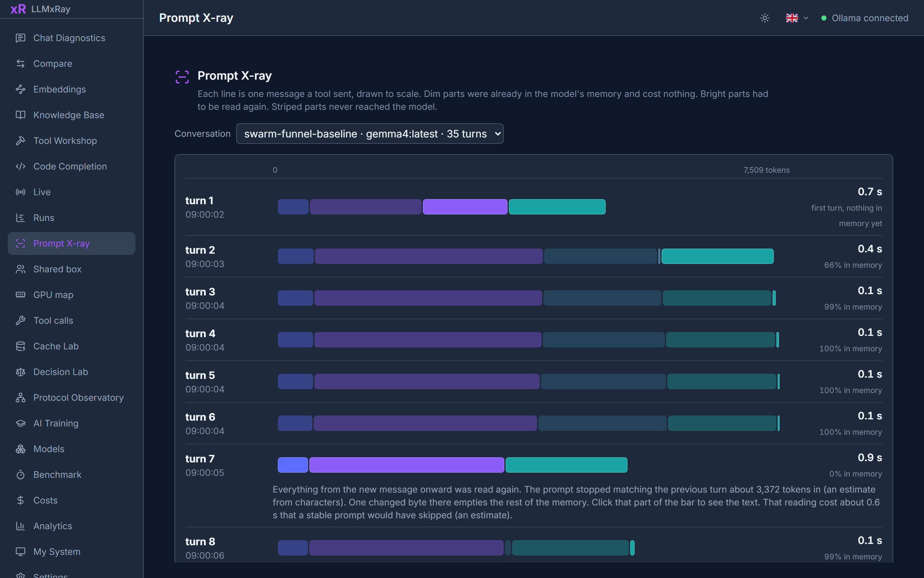Click turn 8 dim teal bar segment
The width and height of the screenshot is (924, 578).
point(570,547)
